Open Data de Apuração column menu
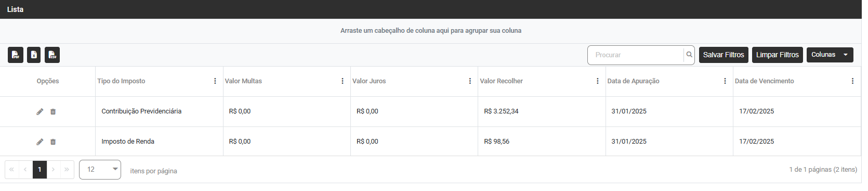The image size is (868, 191). pos(725,81)
